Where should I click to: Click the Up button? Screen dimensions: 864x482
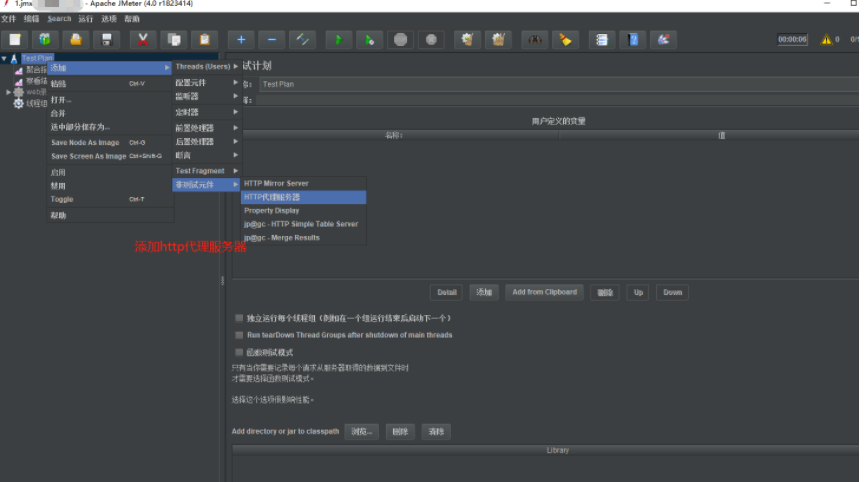[638, 293]
